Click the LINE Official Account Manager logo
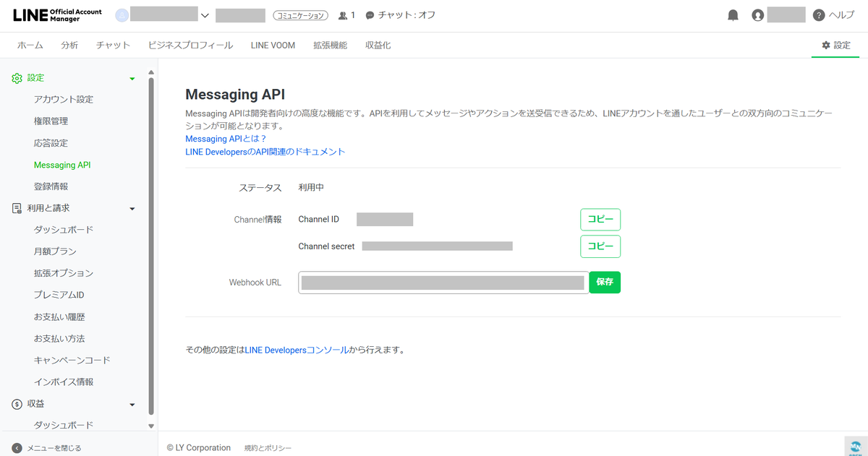This screenshot has width=868, height=456. point(57,15)
